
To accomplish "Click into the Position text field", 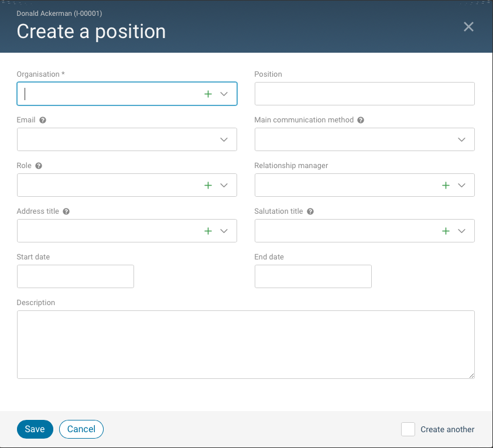I will 364,94.
